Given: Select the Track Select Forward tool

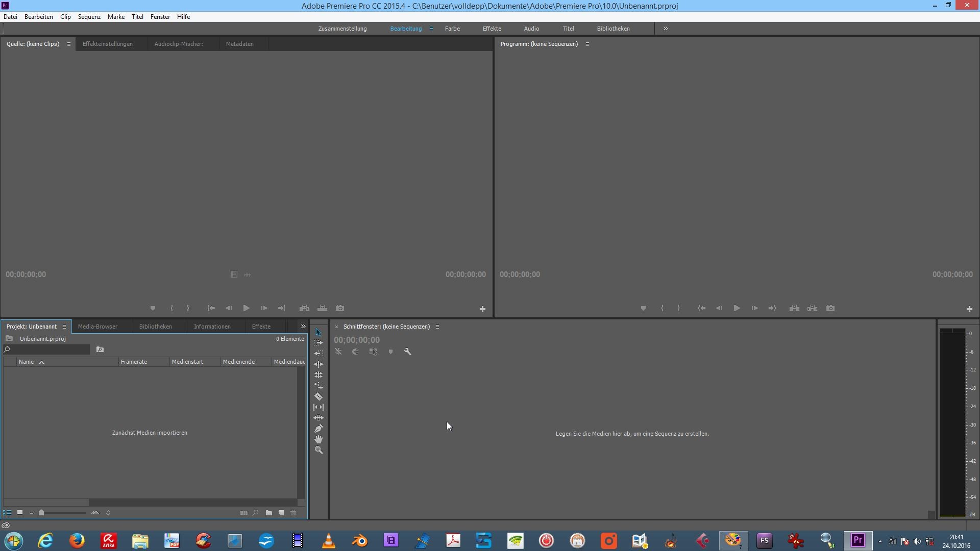Looking at the screenshot, I should click(x=318, y=343).
